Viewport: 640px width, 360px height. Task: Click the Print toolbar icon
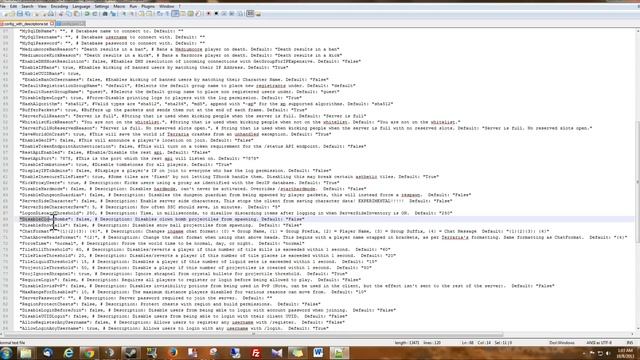(x=51, y=14)
